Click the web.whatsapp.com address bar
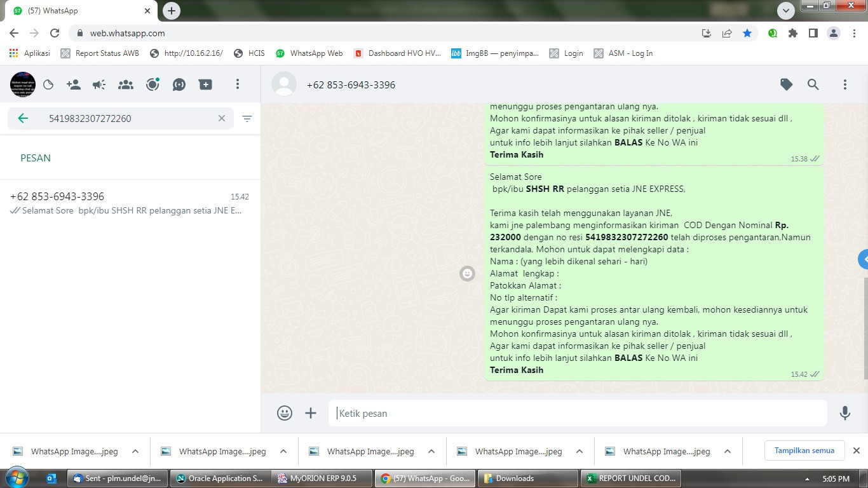This screenshot has height=488, width=868. pos(381,33)
